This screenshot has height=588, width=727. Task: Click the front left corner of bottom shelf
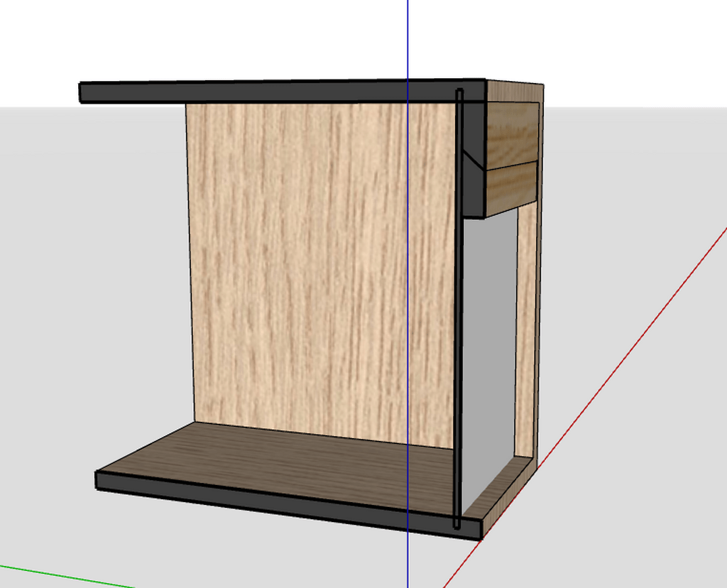point(101,479)
